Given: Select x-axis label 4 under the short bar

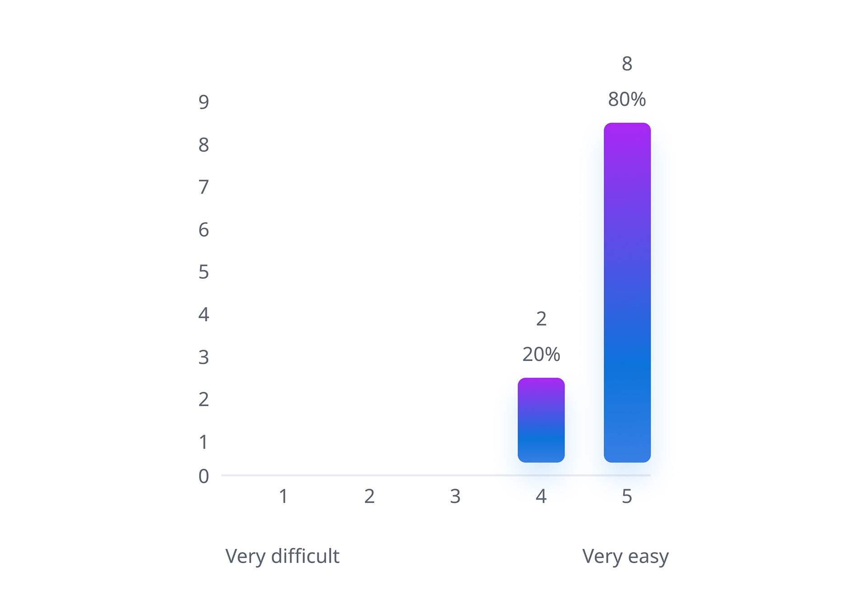Looking at the screenshot, I should (x=541, y=496).
